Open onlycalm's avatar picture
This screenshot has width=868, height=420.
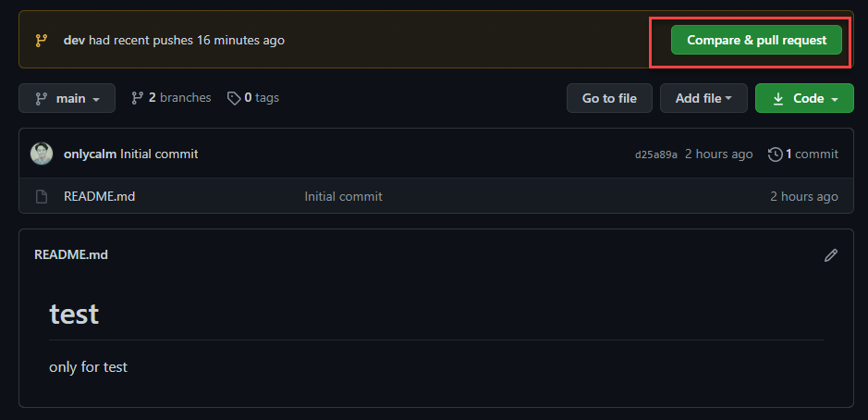[x=42, y=154]
